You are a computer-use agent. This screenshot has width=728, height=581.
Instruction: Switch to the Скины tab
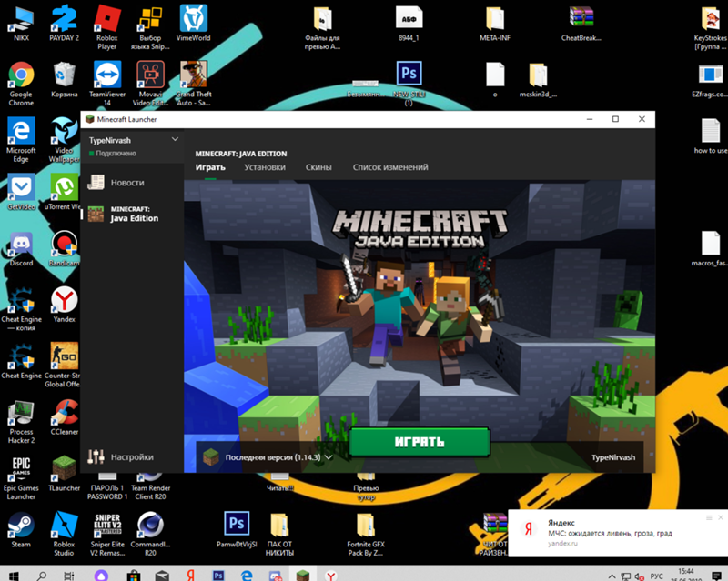point(318,167)
